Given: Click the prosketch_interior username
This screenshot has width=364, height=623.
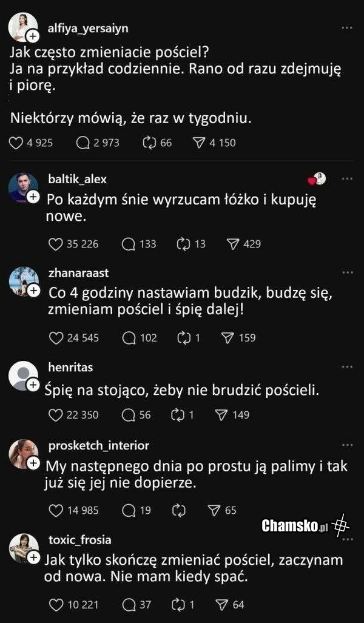Looking at the screenshot, I should [x=98, y=445].
